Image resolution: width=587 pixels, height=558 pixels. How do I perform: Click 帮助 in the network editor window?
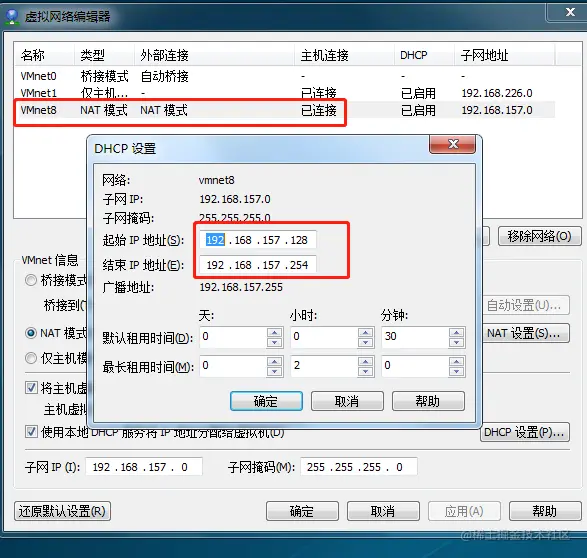545,511
